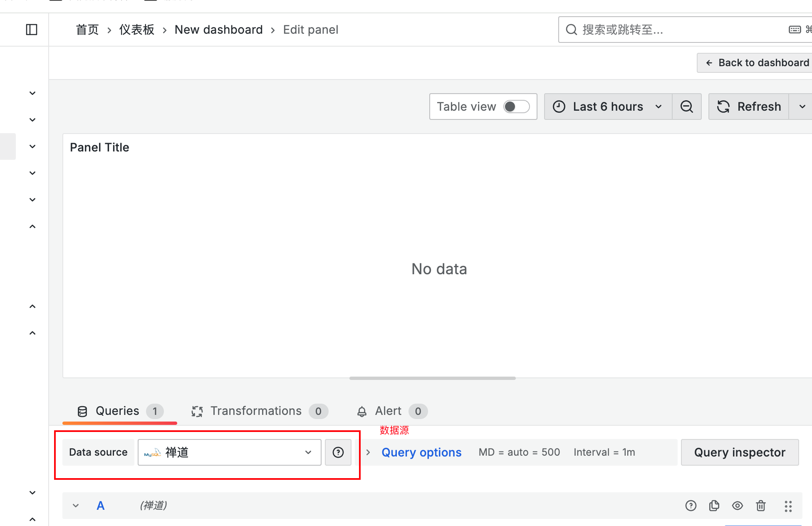
Task: Click query name A
Action: [101, 506]
